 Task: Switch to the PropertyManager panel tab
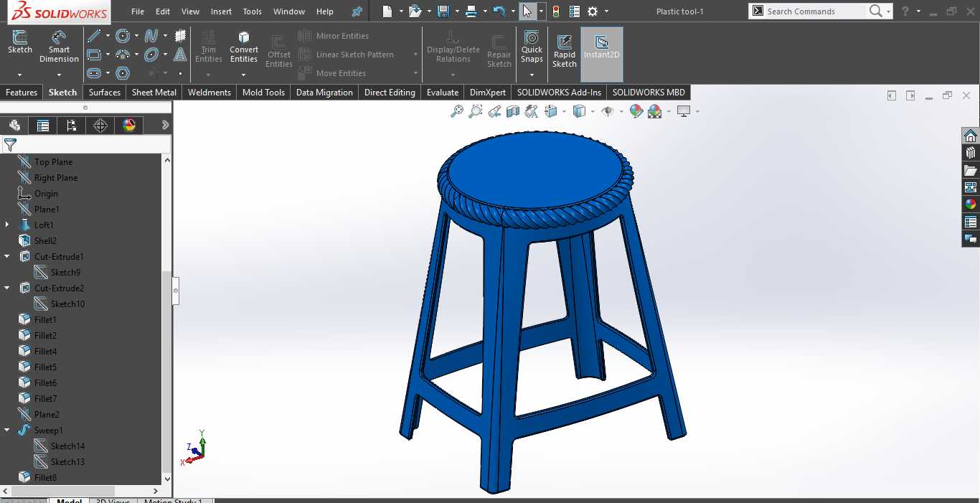[43, 126]
